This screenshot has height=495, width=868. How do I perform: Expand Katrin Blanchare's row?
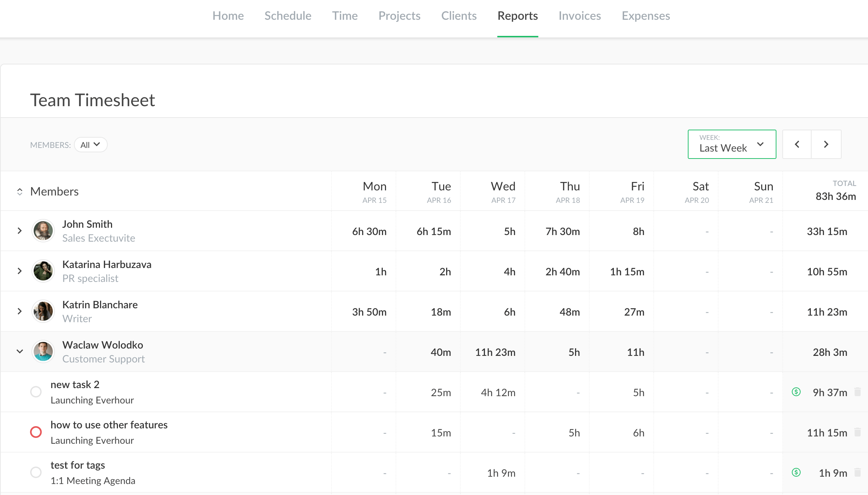(20, 311)
